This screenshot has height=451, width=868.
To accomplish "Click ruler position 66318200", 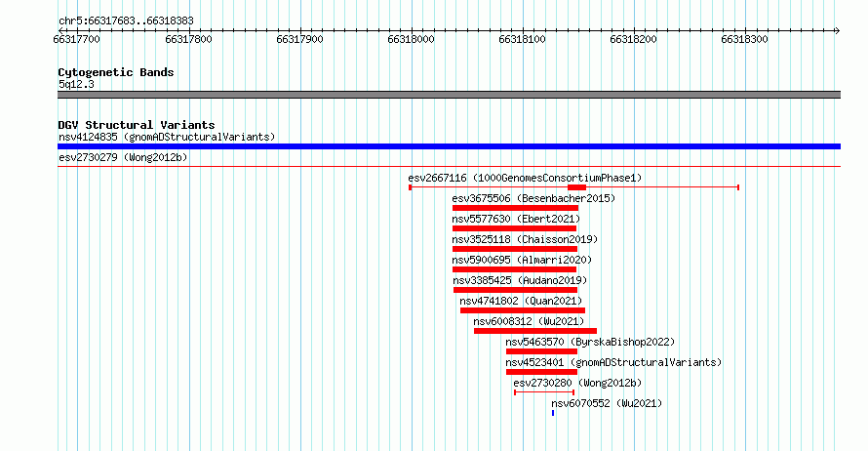I will (633, 39).
